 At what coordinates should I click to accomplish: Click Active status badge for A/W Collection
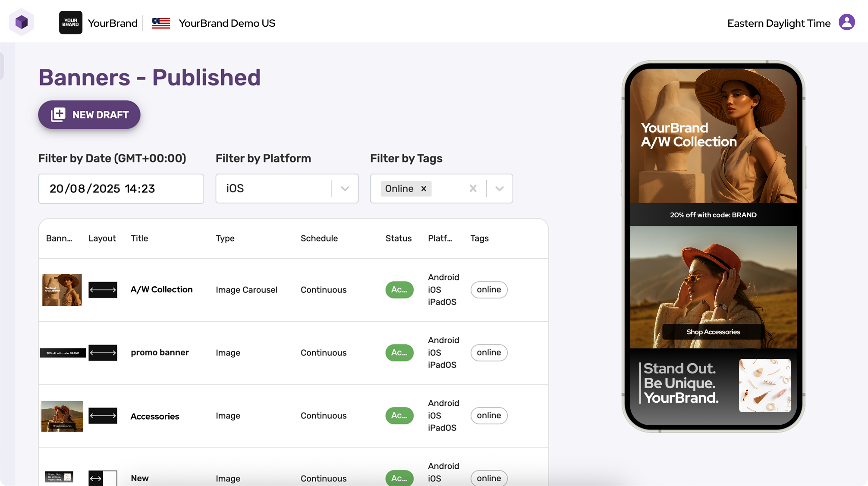click(x=399, y=290)
